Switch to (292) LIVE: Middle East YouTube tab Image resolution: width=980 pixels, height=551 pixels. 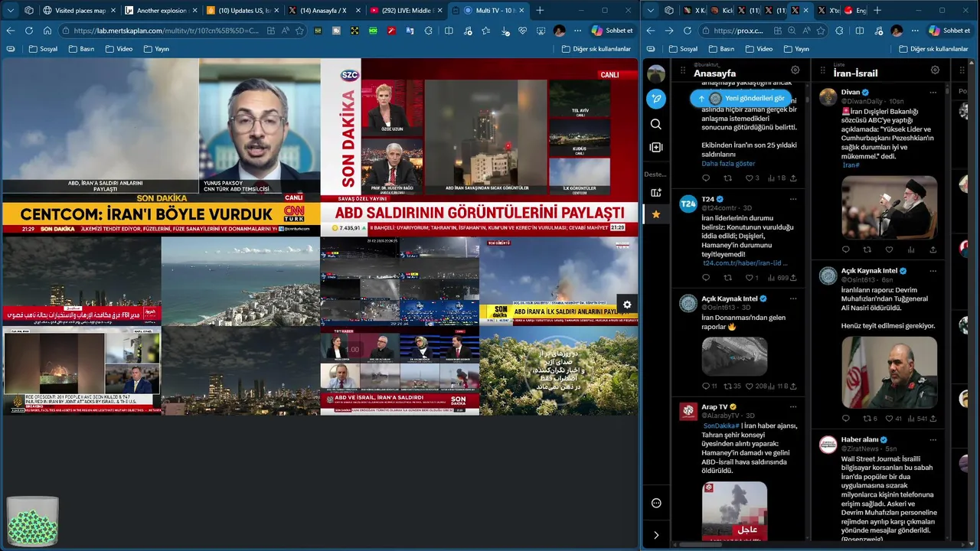pyautogui.click(x=406, y=10)
